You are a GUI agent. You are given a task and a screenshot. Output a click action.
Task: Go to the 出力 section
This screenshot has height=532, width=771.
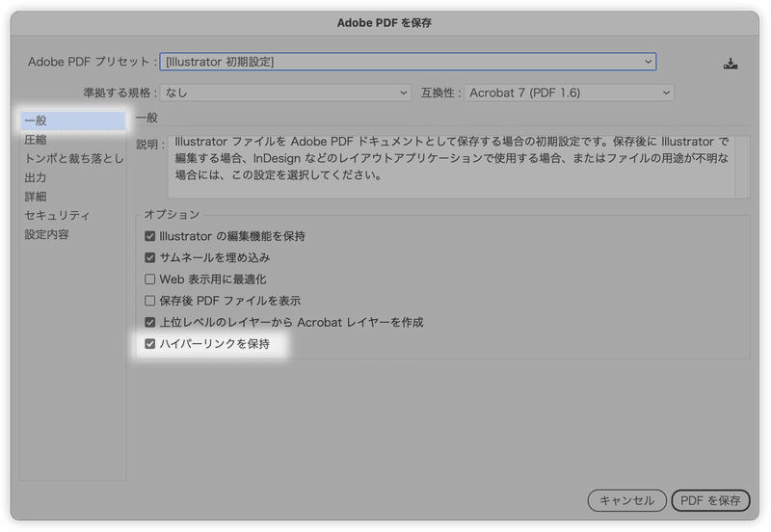[x=73, y=177]
